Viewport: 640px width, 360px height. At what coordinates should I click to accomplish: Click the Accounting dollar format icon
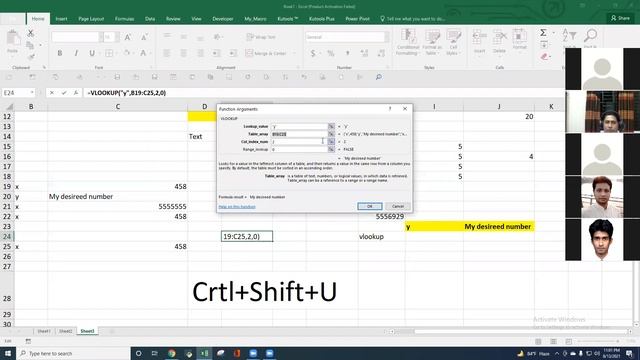click(x=313, y=53)
